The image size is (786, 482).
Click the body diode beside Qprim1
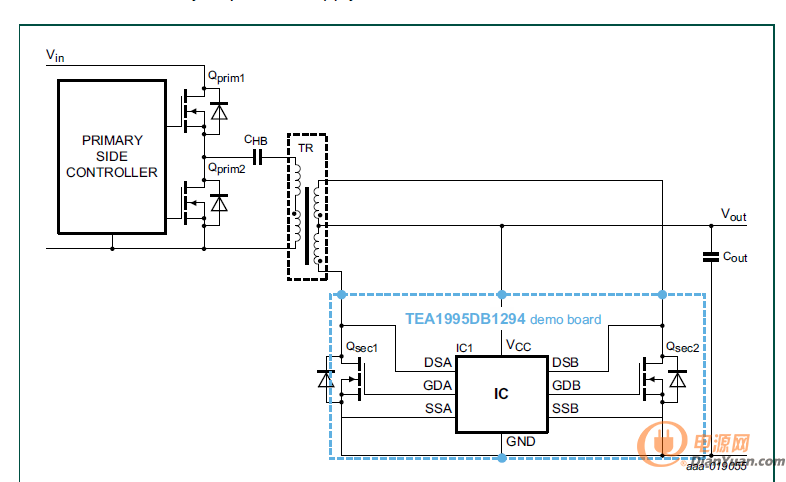tap(219, 111)
